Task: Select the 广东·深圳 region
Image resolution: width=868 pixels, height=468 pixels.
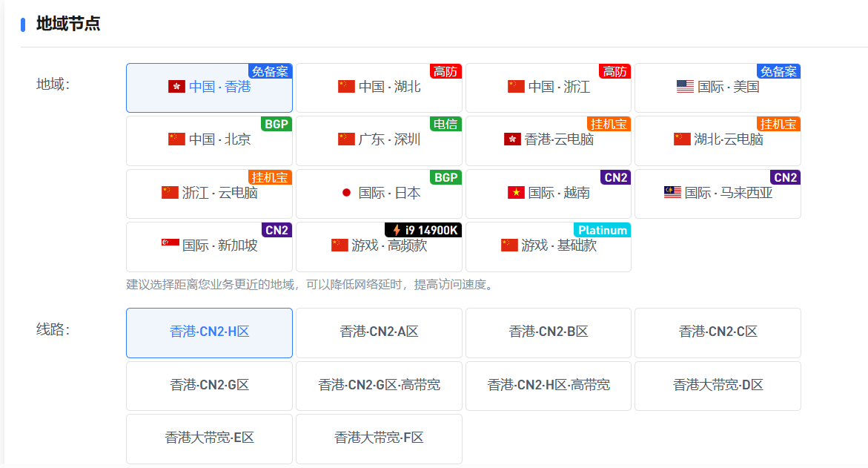Action: click(x=379, y=140)
